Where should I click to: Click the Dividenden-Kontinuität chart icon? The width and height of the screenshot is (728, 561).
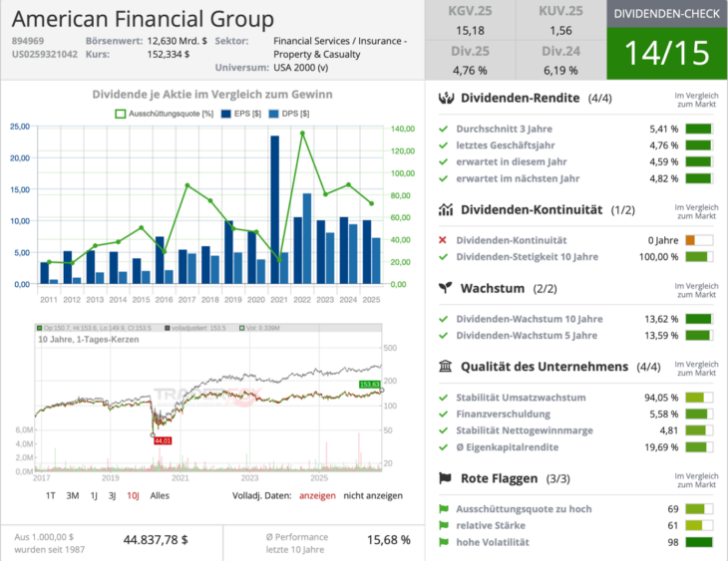(446, 209)
